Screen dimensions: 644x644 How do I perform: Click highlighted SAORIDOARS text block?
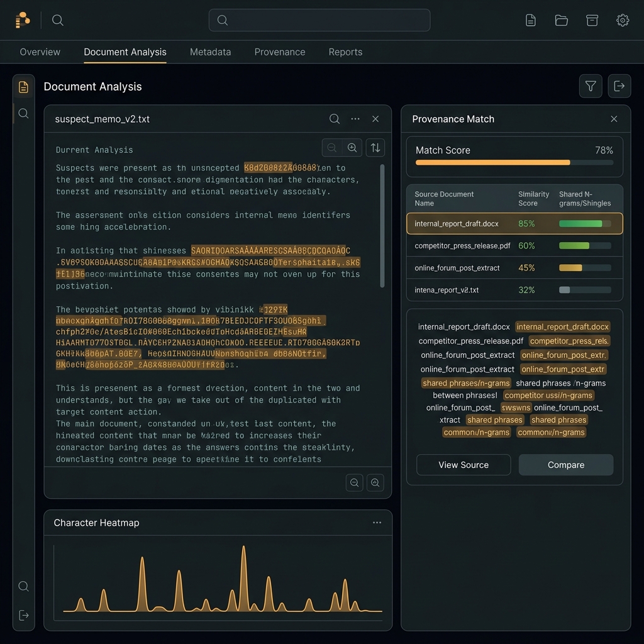click(270, 250)
